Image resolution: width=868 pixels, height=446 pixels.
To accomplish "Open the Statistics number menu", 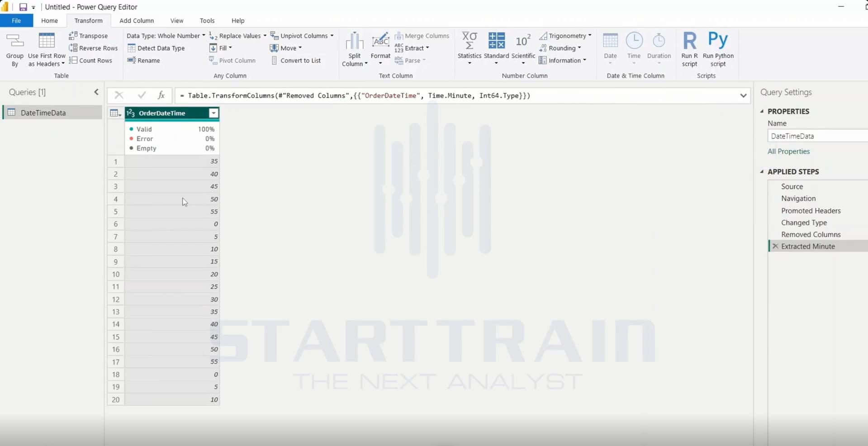I will [x=470, y=48].
